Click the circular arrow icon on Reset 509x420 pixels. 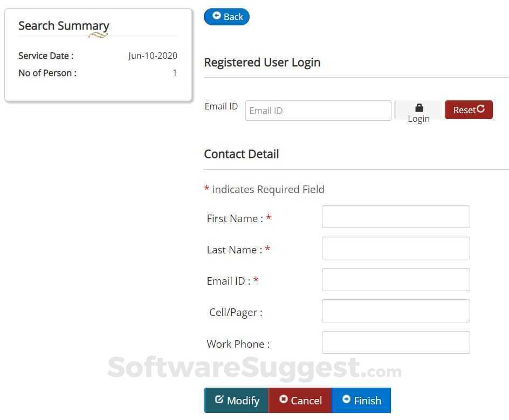click(x=481, y=109)
